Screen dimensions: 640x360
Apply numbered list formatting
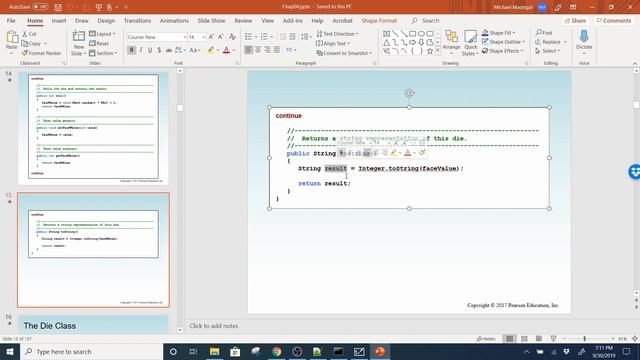pyautogui.click(x=264, y=37)
